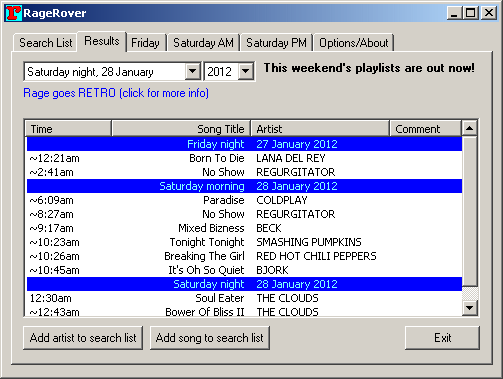Click the Exit button
The width and height of the screenshot is (503, 379).
click(442, 338)
